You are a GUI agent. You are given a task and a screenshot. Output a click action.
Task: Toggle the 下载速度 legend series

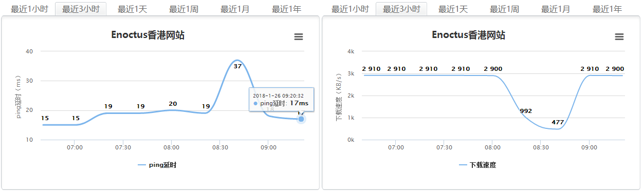(477, 165)
